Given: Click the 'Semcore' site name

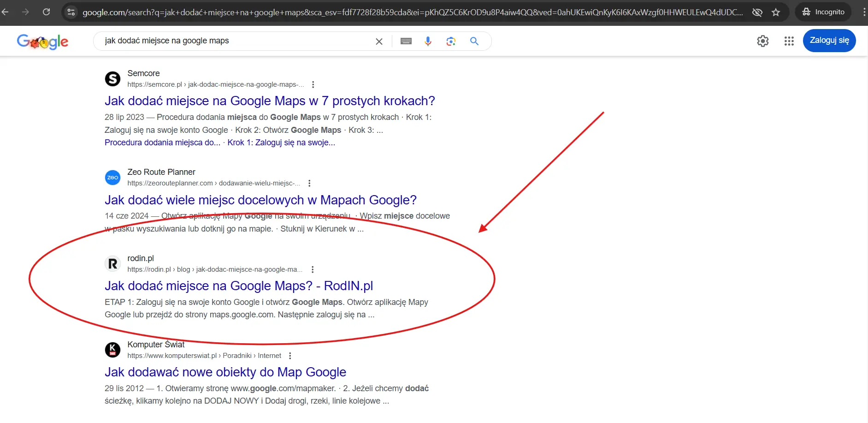Looking at the screenshot, I should point(143,73).
